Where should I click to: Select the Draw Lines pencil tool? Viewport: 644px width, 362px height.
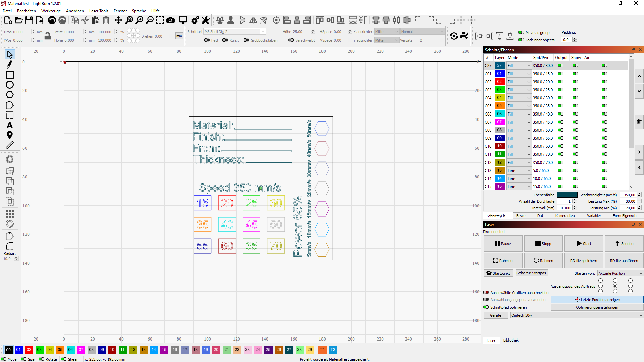coord(10,64)
